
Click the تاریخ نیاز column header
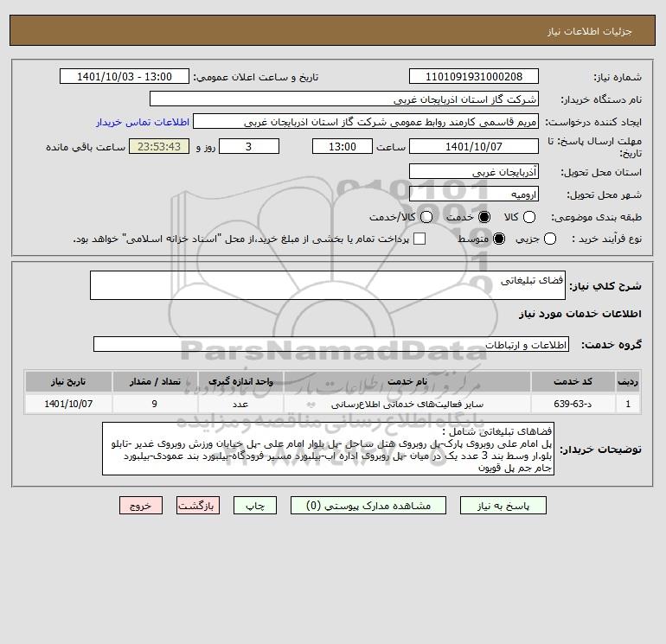click(x=68, y=381)
